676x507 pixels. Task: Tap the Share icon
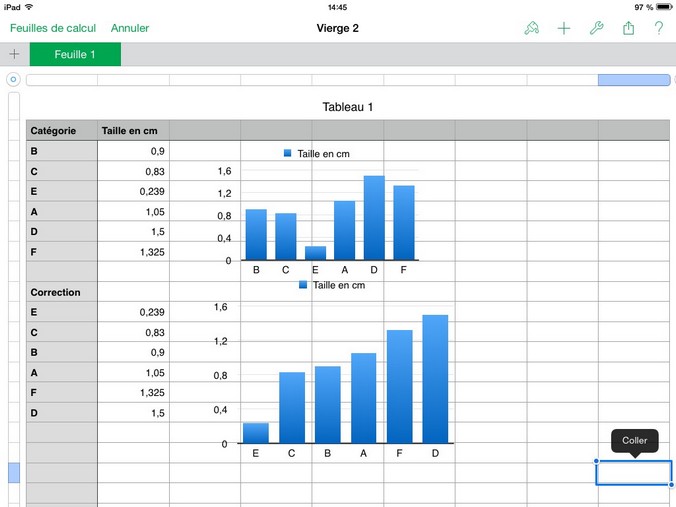pos(629,28)
